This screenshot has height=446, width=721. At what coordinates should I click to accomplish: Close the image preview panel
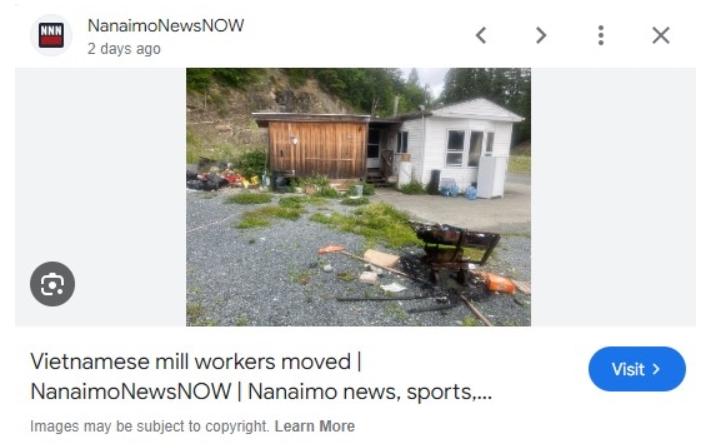pos(661,35)
